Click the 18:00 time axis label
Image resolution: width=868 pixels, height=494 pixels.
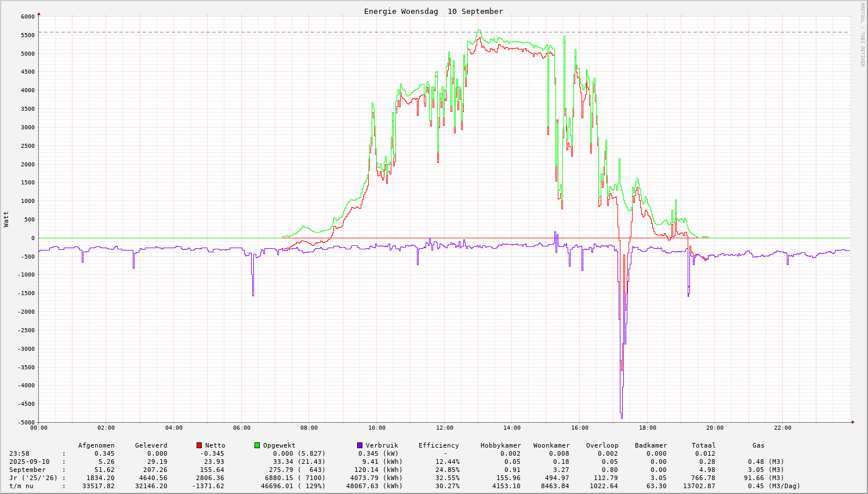[647, 428]
